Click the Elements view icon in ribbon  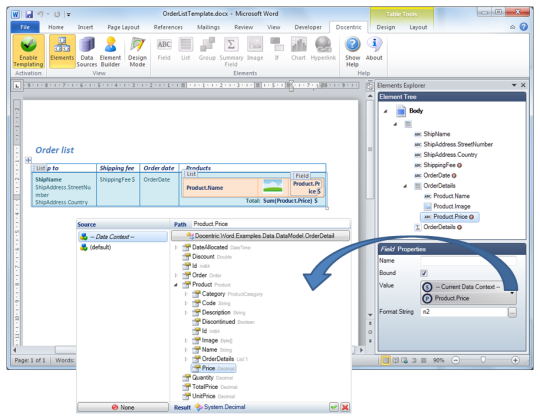pos(62,52)
